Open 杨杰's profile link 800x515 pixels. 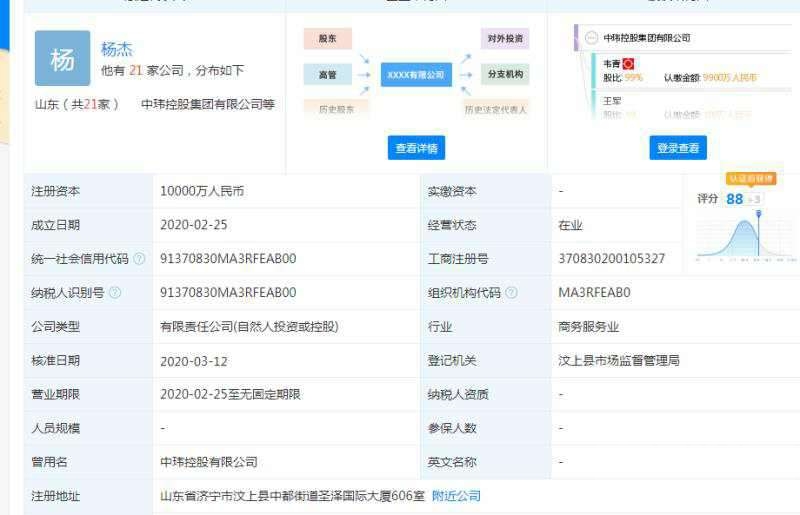tap(117, 49)
